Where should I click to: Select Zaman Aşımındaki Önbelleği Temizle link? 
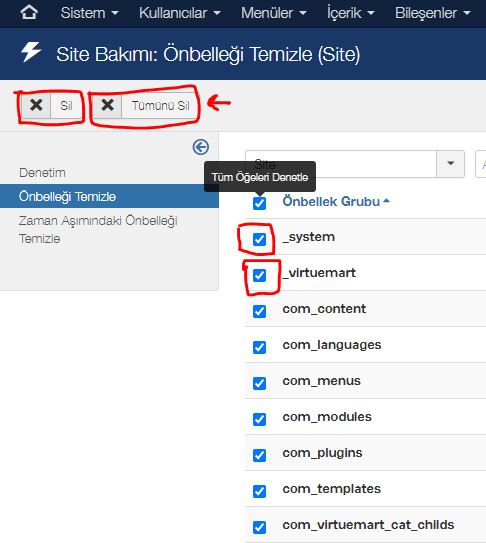pos(98,230)
